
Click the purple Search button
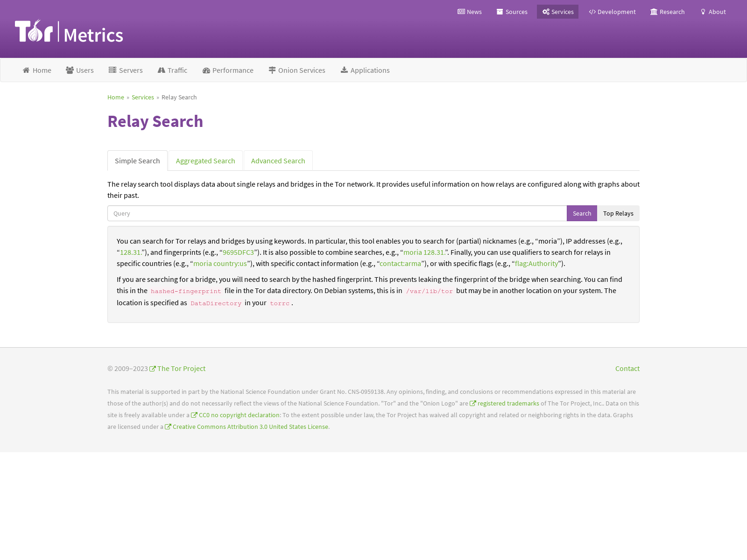coord(582,213)
